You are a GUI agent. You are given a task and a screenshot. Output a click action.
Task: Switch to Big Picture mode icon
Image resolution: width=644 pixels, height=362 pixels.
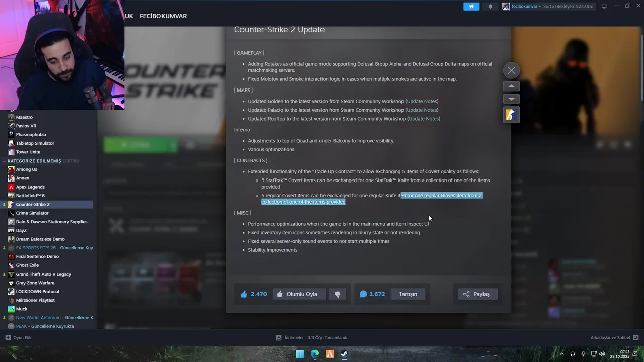604,6
